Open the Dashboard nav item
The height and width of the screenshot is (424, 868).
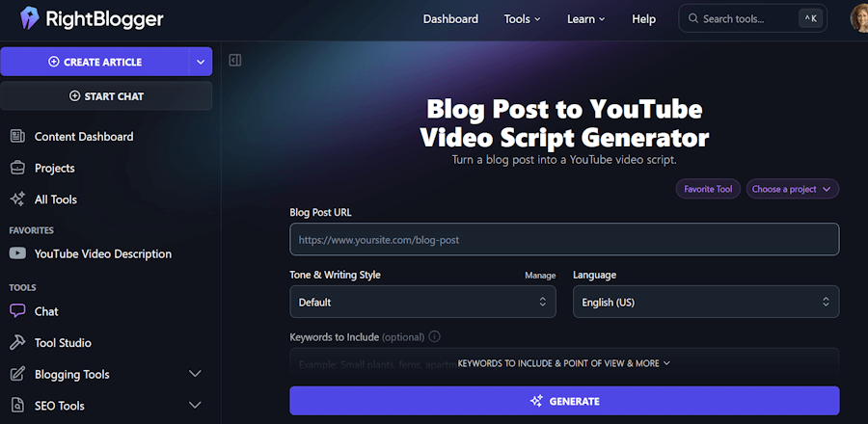coord(450,19)
